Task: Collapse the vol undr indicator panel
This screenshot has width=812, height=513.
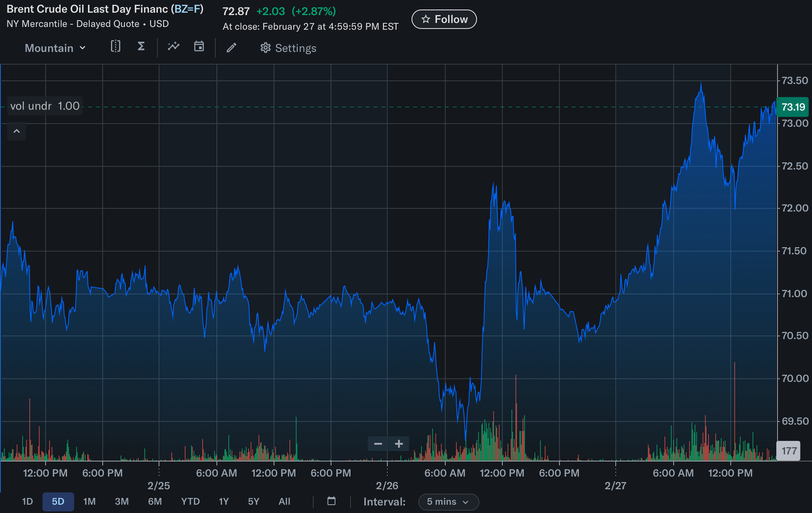Action: [17, 131]
